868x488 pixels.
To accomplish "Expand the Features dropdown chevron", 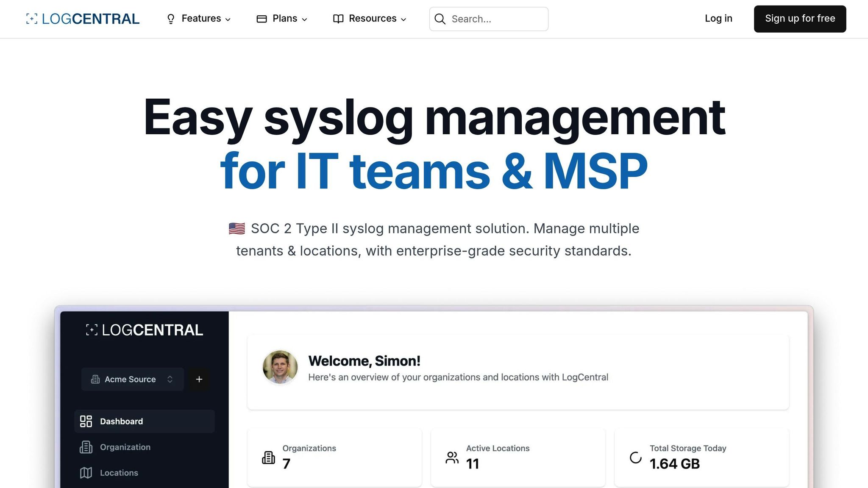I will click(x=228, y=19).
